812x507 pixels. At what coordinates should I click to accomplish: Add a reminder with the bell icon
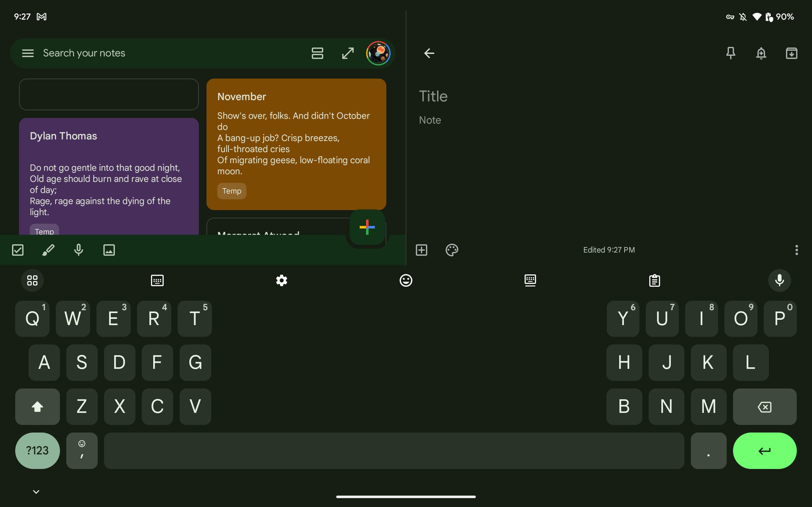761,53
